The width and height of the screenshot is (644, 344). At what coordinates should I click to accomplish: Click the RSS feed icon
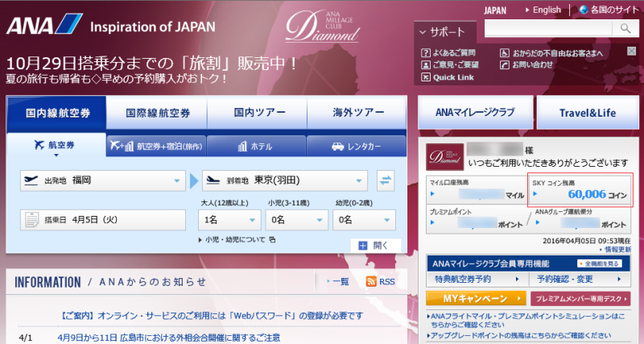(x=371, y=281)
